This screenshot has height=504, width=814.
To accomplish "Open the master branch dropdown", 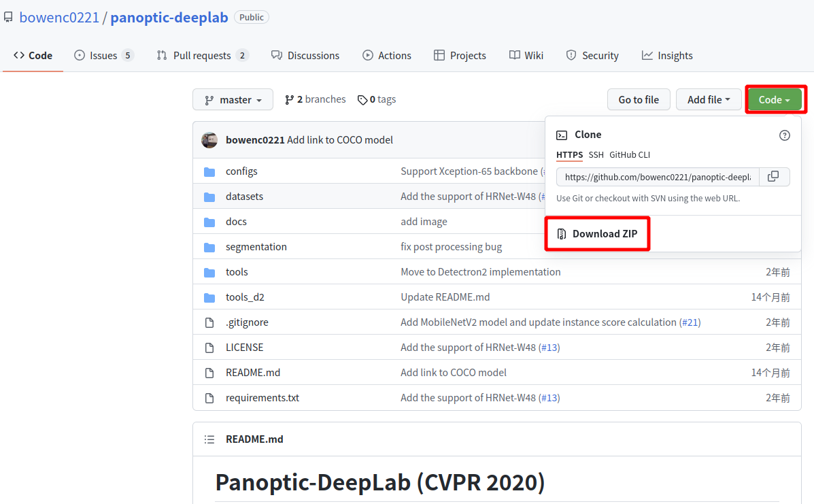I will 233,99.
